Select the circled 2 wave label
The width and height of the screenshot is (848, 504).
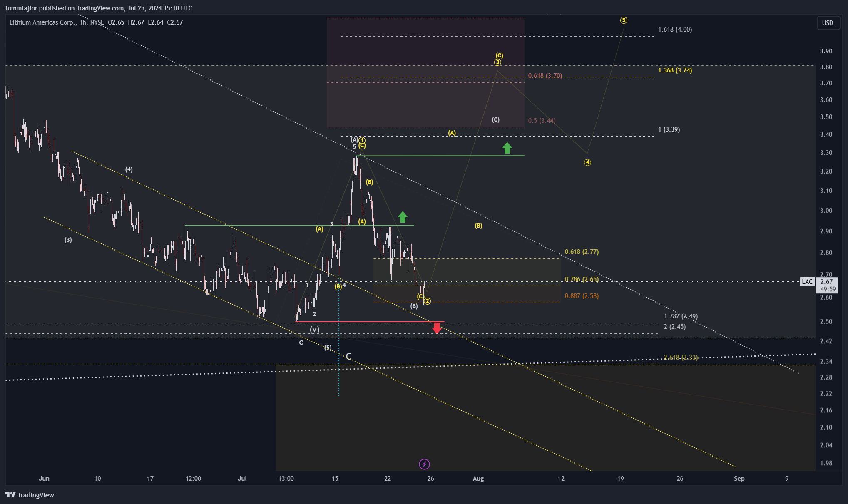click(x=427, y=301)
